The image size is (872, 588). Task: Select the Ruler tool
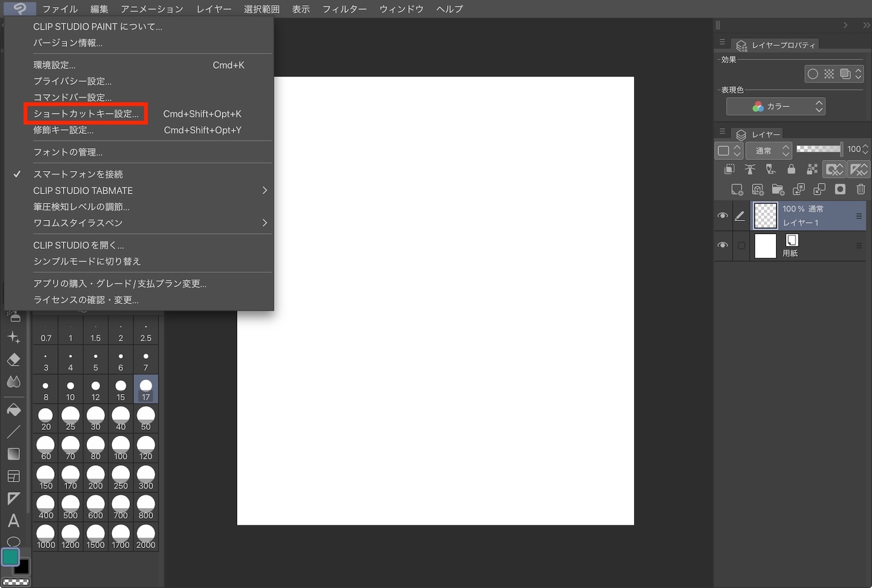[x=14, y=499]
